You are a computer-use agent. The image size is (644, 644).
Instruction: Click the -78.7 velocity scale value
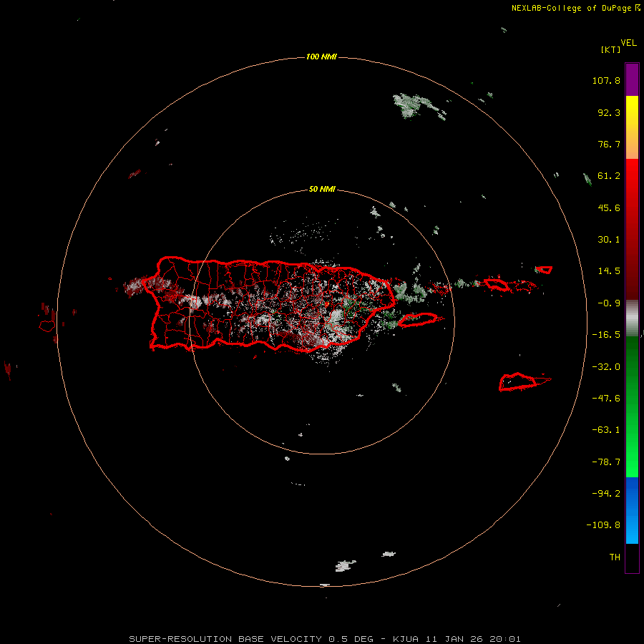(x=606, y=462)
